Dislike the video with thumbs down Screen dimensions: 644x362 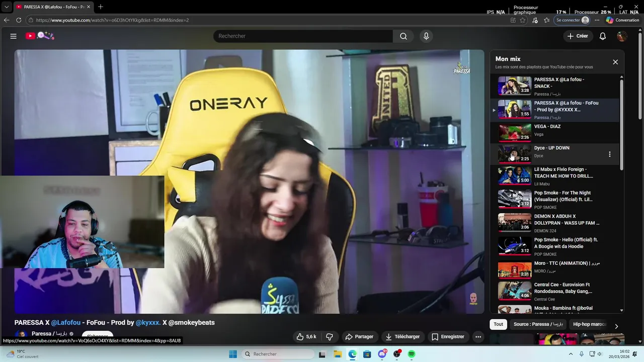pos(330,336)
